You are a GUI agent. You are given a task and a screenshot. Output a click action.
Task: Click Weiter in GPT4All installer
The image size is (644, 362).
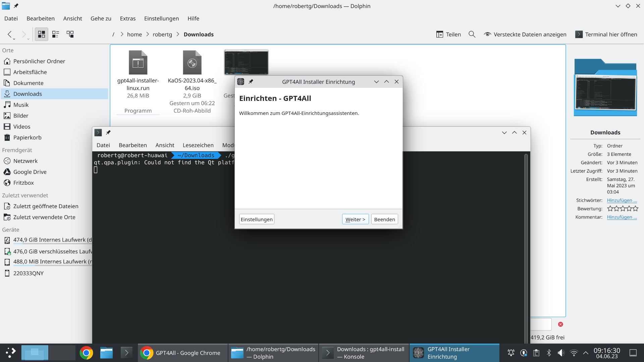point(355,219)
